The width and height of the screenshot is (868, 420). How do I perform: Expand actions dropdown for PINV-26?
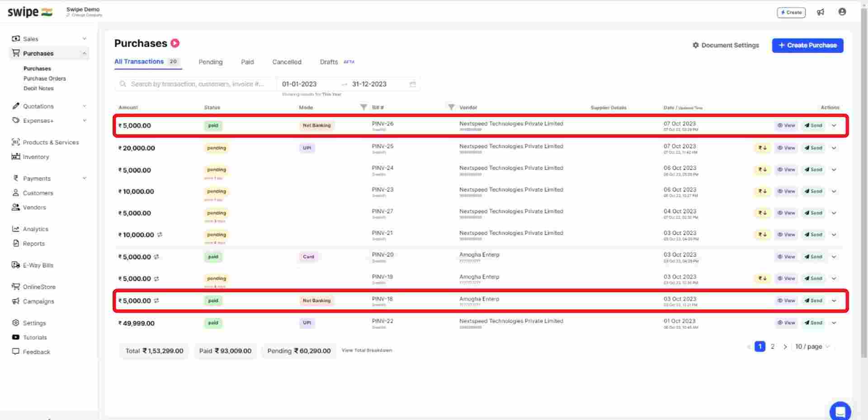pos(834,126)
